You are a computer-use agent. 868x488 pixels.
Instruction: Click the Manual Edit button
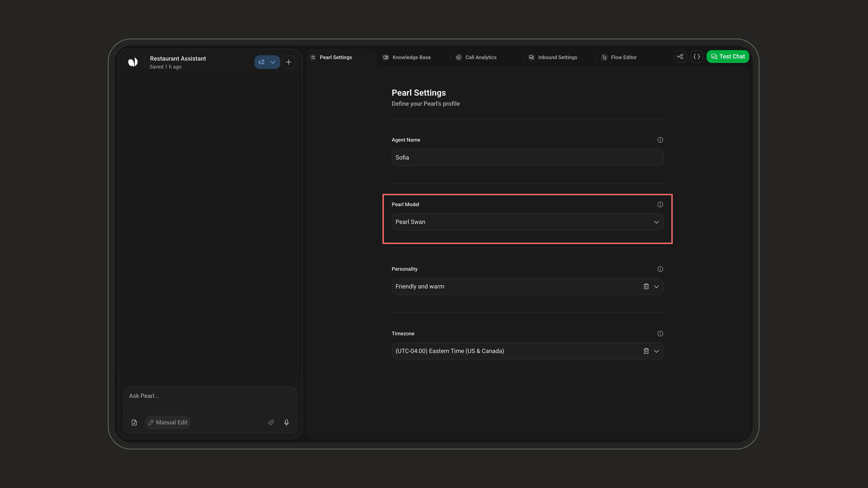click(167, 422)
